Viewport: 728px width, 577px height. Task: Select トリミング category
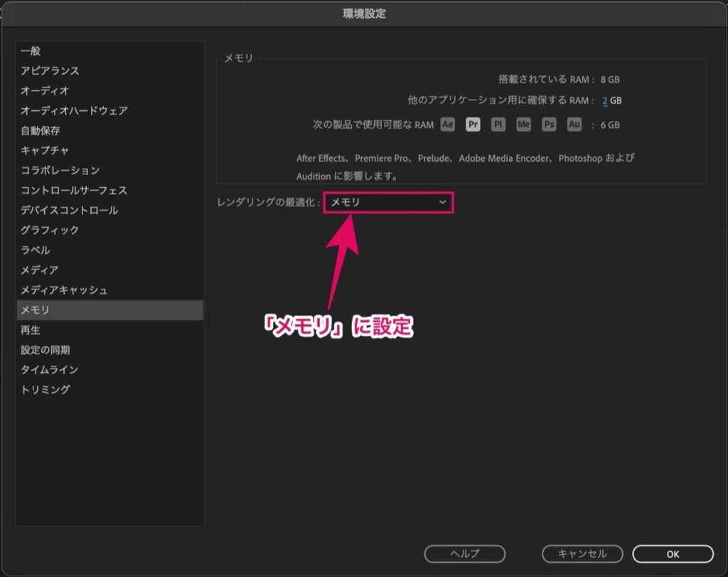pos(110,390)
